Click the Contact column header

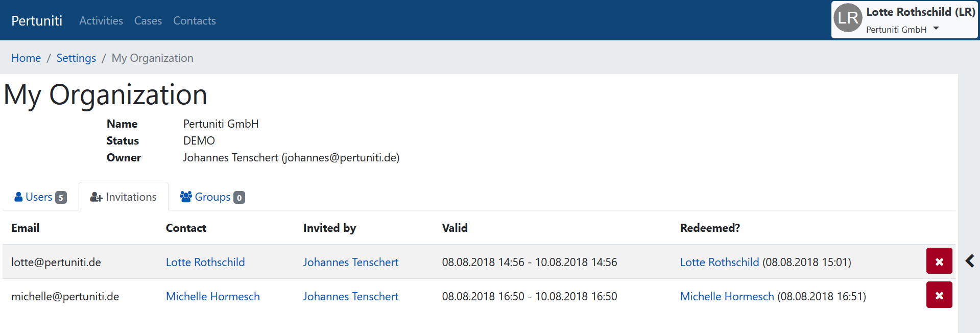[186, 228]
